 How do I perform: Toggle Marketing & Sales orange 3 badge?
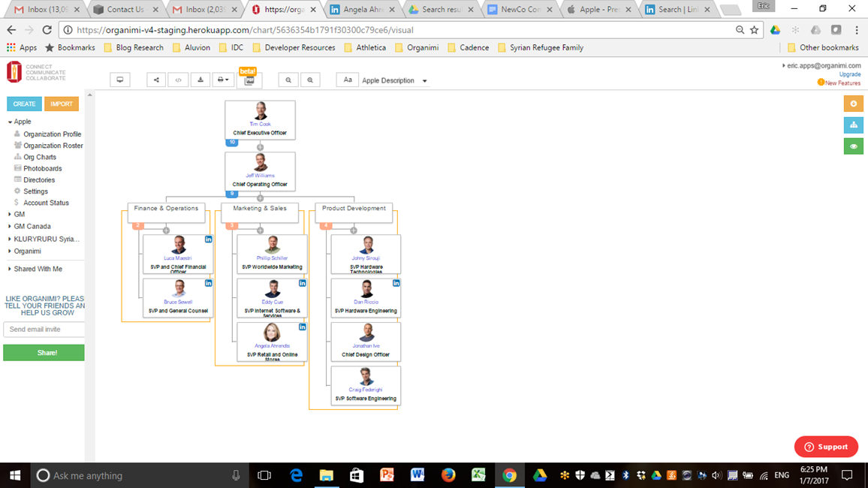click(232, 226)
